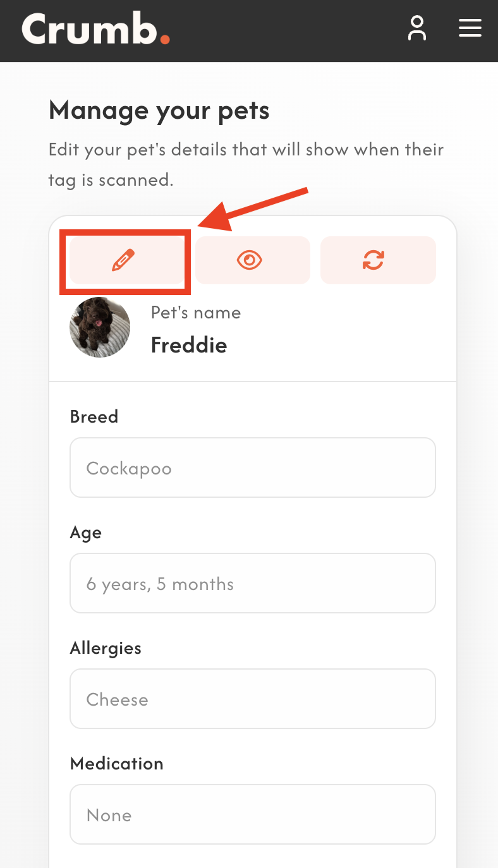
Task: Click the Crumb logo
Action: (95, 29)
